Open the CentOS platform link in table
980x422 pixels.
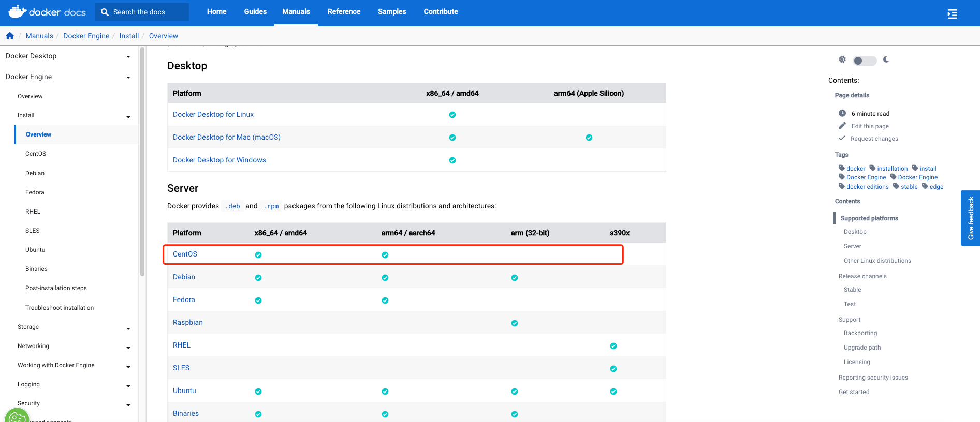tap(185, 254)
